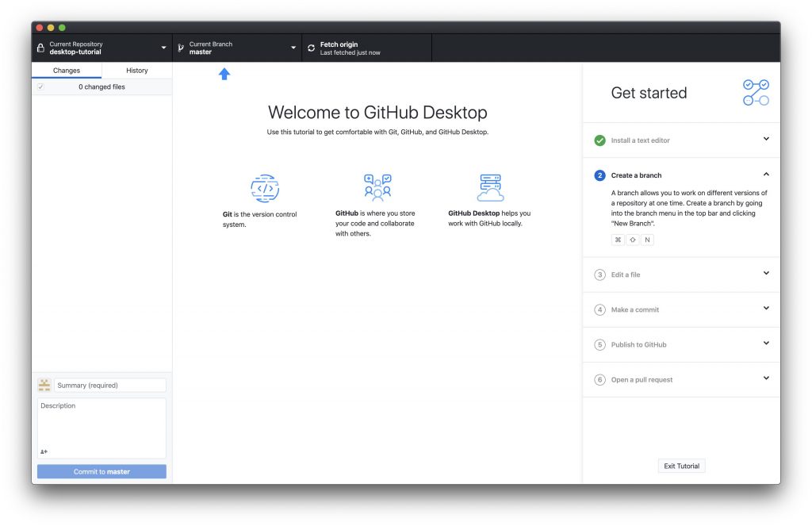This screenshot has width=812, height=526.
Task: Click the lock icon beside desktop-tutorial
Action: [40, 48]
